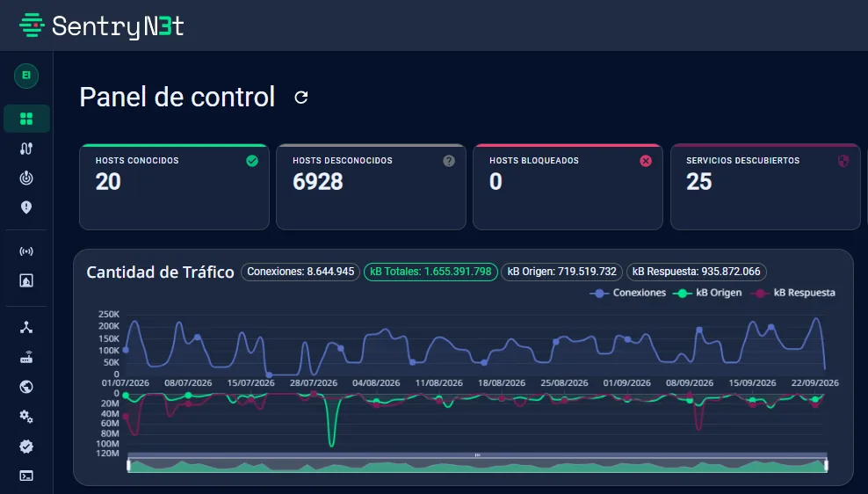The image size is (868, 494).
Task: Click the x-axis label 28/07/2026
Action: 314,383
